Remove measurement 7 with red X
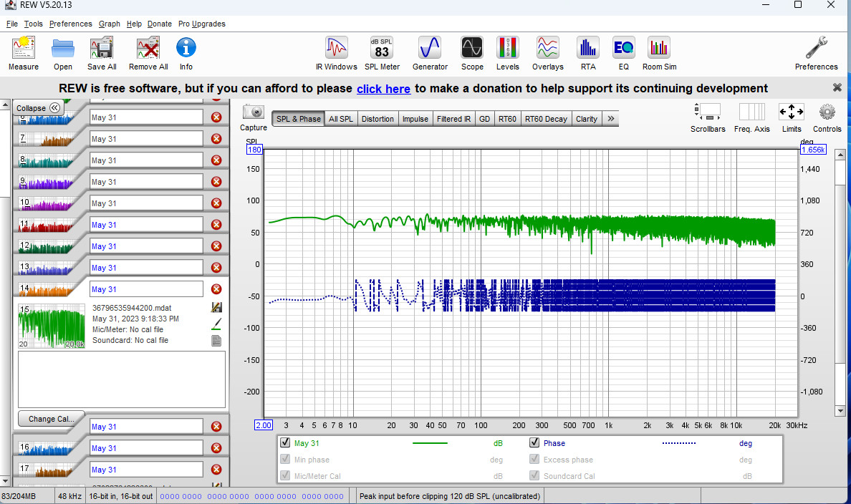851x504 pixels. [216, 139]
